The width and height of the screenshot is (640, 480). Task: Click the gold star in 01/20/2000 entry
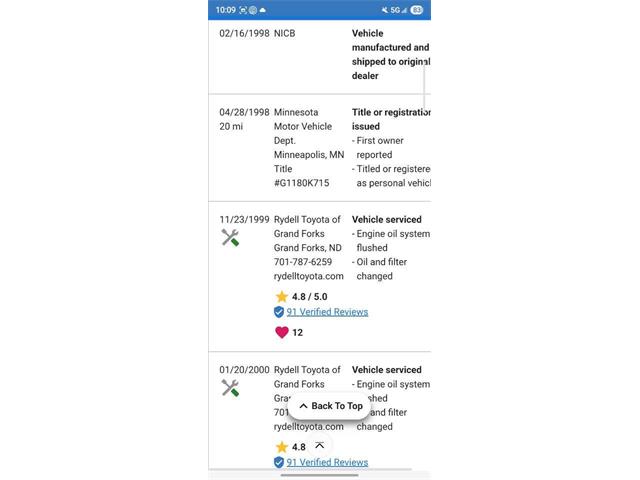[282, 447]
